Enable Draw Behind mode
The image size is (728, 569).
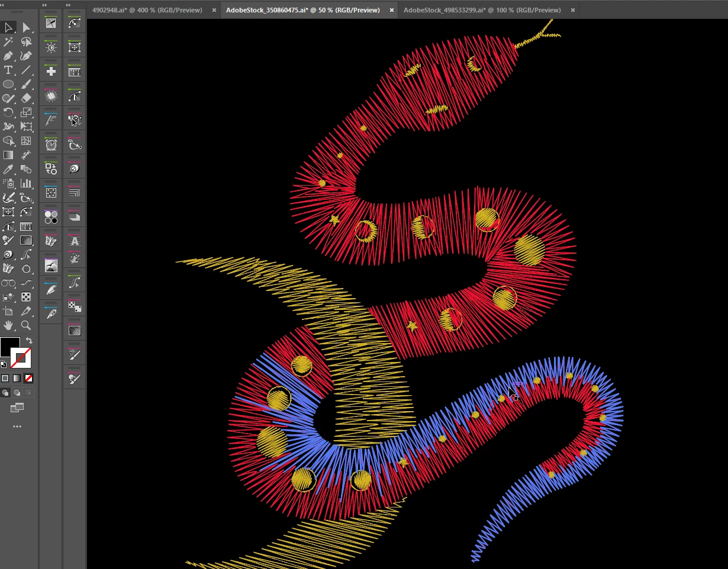17,392
